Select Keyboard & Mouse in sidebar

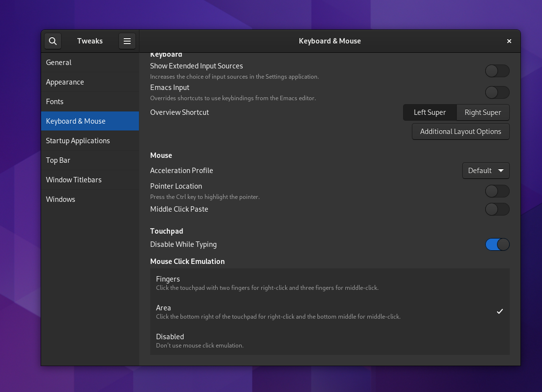coord(90,121)
